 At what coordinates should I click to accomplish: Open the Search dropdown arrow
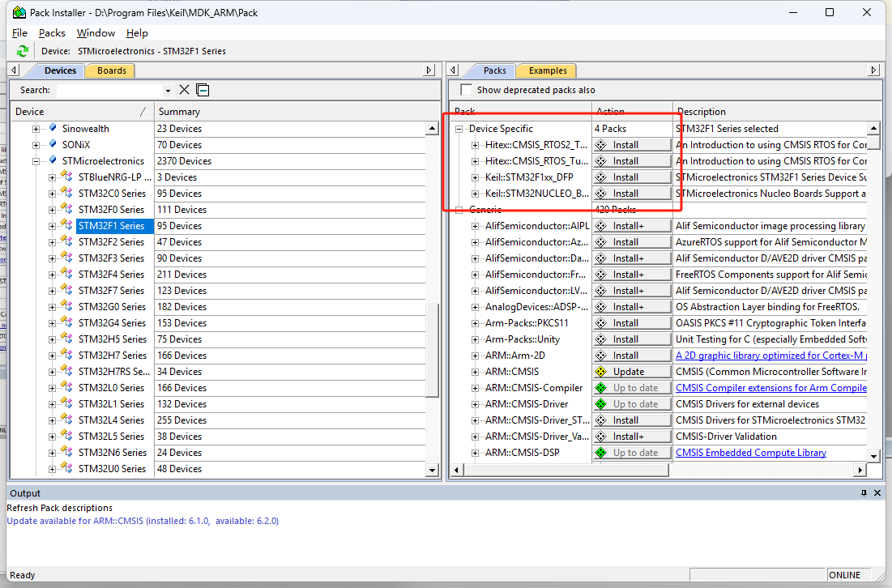click(x=168, y=91)
